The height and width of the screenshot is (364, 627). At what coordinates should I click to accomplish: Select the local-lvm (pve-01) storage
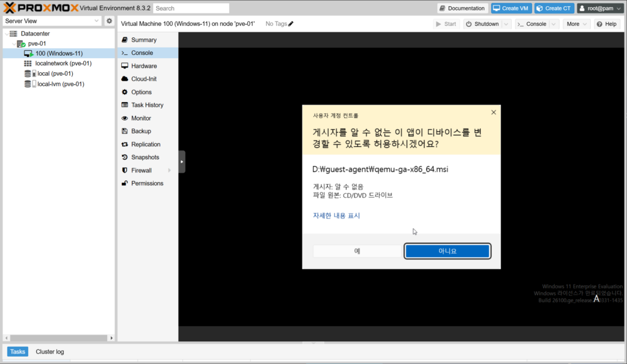(x=60, y=84)
